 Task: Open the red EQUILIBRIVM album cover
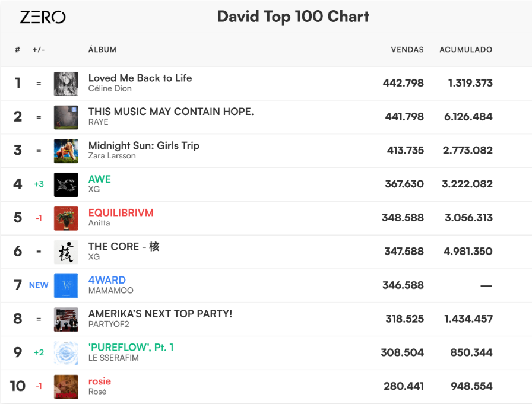click(x=66, y=218)
